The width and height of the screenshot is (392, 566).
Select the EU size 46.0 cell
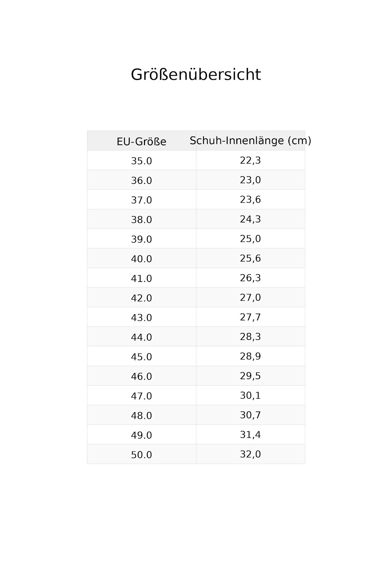[x=142, y=376]
